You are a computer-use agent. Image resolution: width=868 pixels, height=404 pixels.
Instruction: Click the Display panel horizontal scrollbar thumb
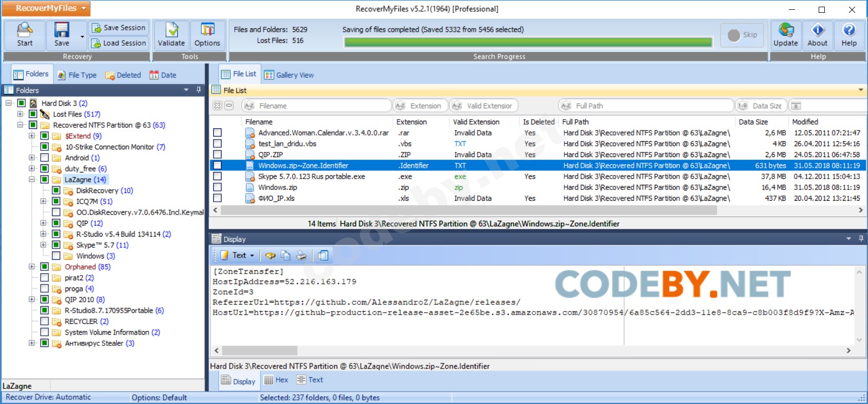(x=260, y=351)
